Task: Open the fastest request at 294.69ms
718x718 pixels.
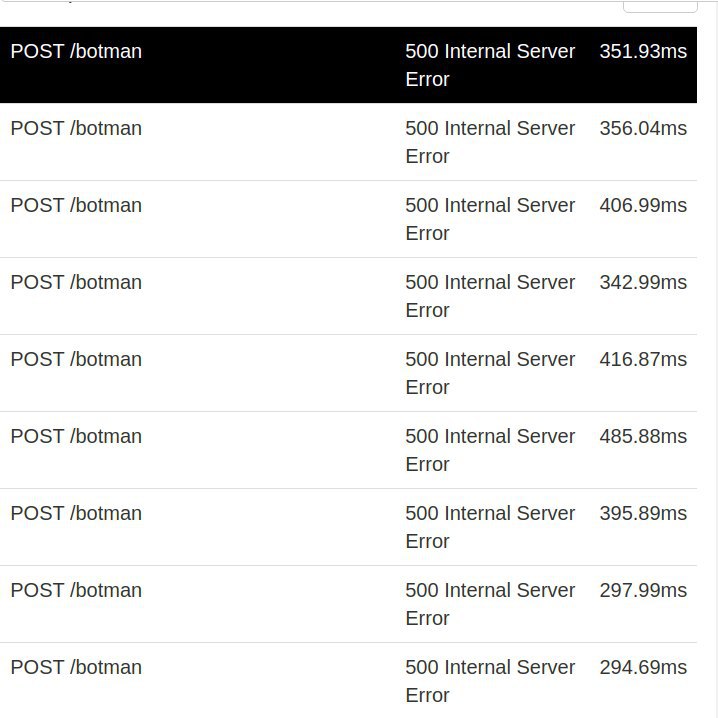Action: (348, 680)
